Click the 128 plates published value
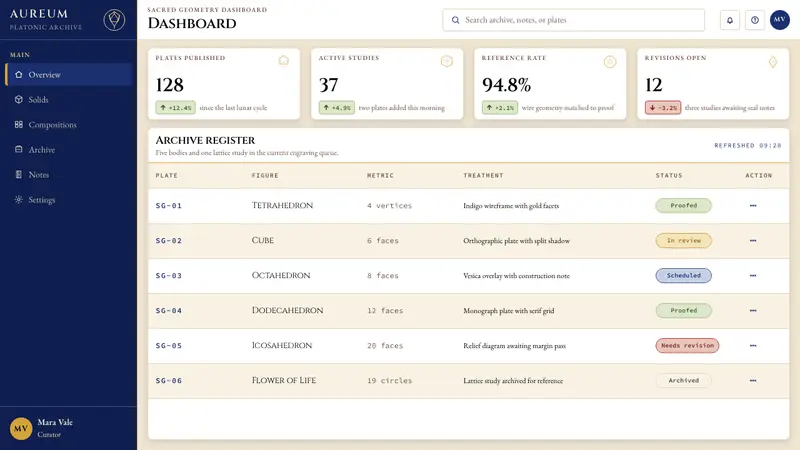 [169, 85]
